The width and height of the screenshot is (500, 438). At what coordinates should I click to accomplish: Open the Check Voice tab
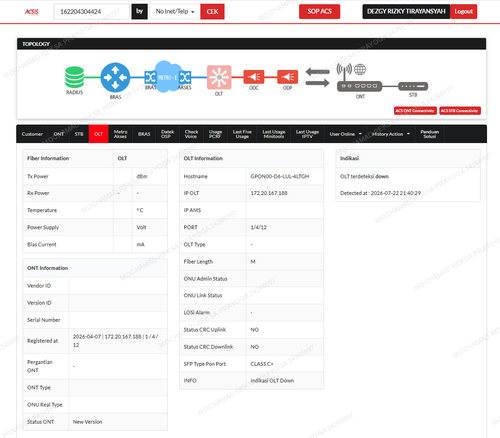[191, 134]
